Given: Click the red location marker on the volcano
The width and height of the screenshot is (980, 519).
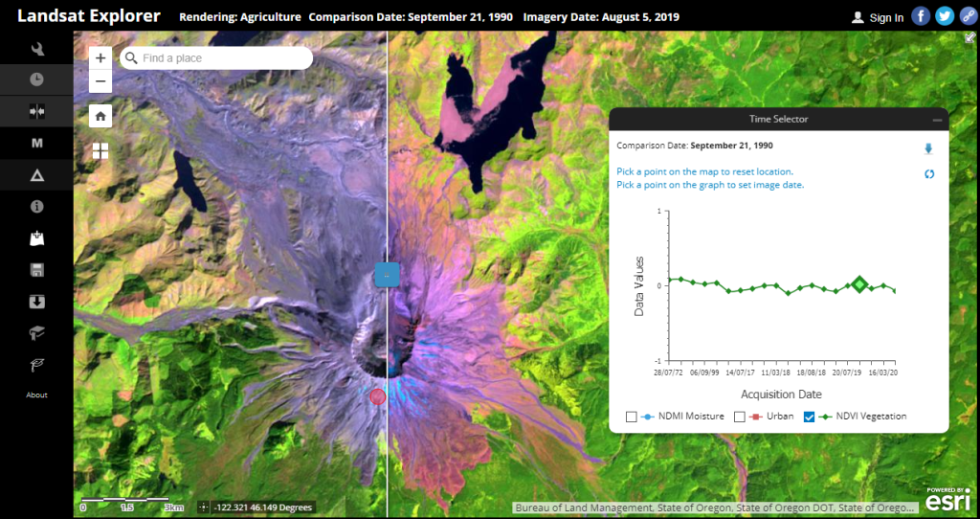Looking at the screenshot, I should [377, 396].
